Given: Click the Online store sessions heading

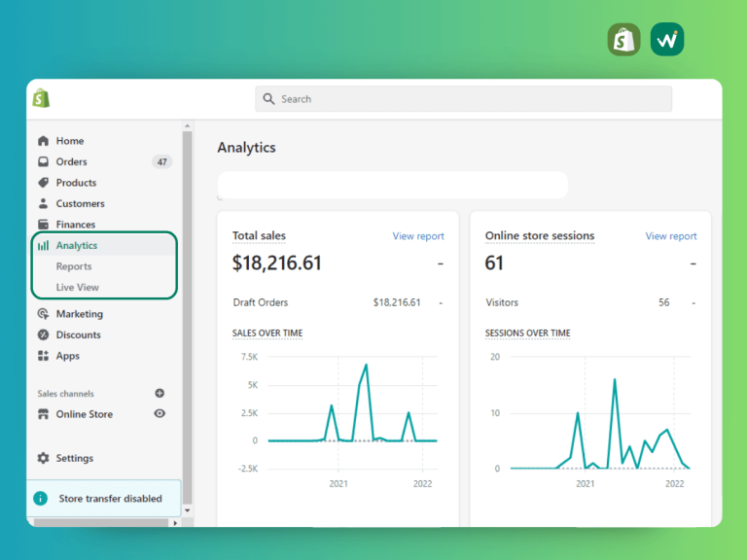Looking at the screenshot, I should [x=540, y=235].
